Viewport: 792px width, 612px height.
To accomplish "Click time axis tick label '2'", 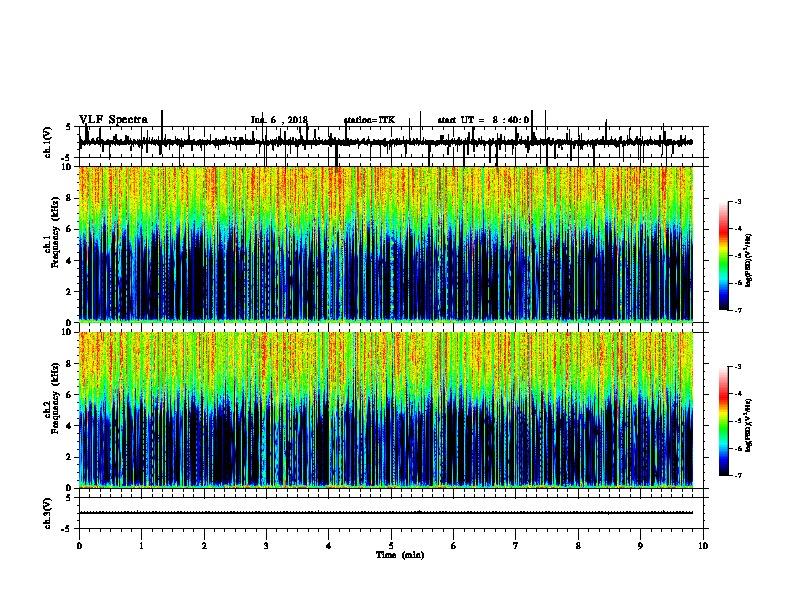I will click(x=204, y=546).
